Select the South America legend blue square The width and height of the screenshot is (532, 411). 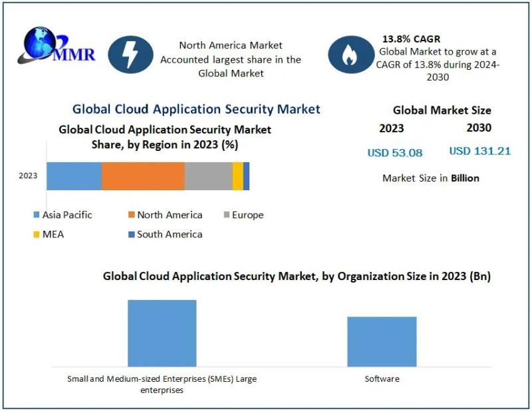pos(131,234)
